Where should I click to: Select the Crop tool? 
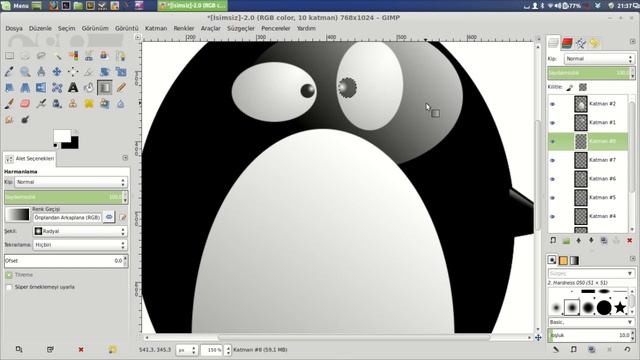tap(89, 72)
